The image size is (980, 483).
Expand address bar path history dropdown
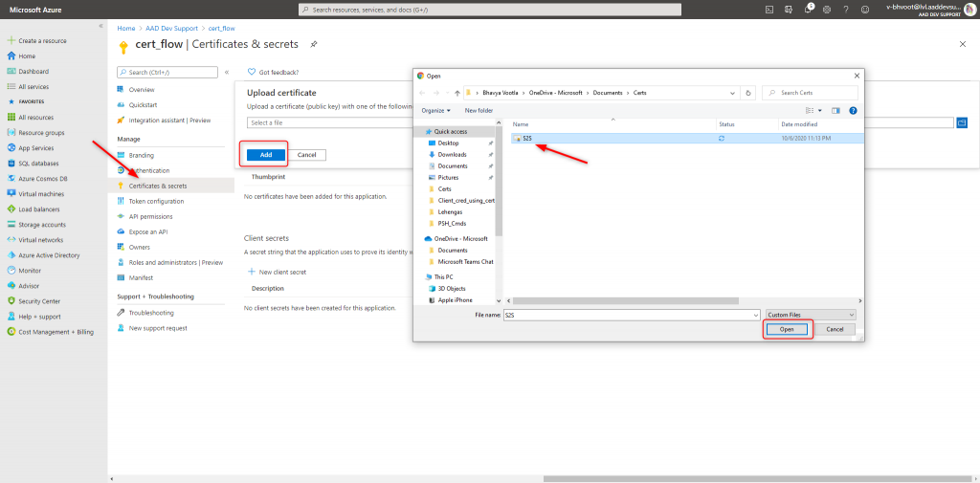(x=732, y=93)
